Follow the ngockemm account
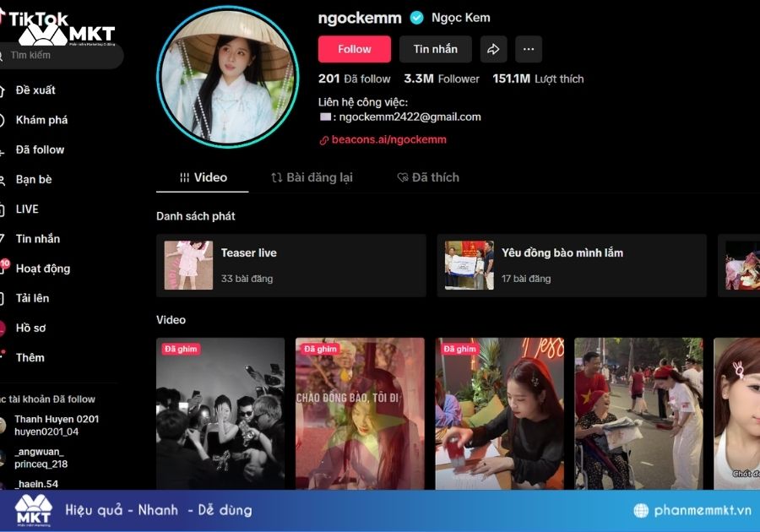The width and height of the screenshot is (760, 532). 354,49
